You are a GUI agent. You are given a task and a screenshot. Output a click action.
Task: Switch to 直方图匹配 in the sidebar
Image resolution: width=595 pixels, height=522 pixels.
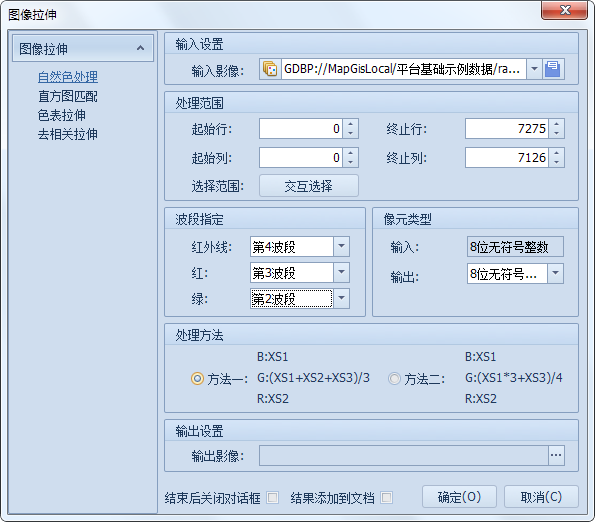pyautogui.click(x=68, y=96)
